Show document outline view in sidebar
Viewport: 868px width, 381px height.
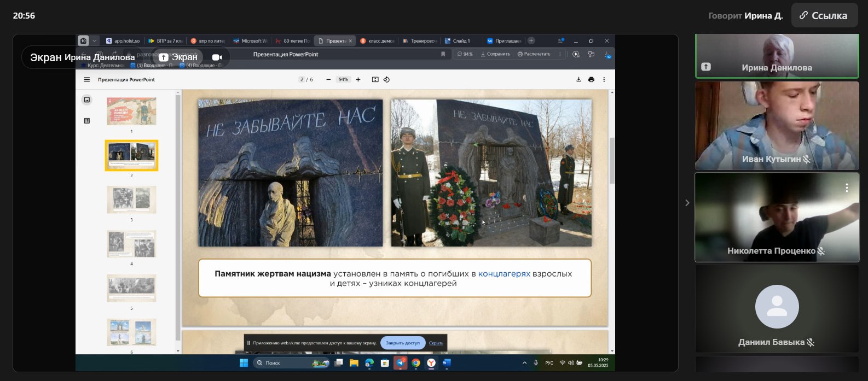click(86, 121)
